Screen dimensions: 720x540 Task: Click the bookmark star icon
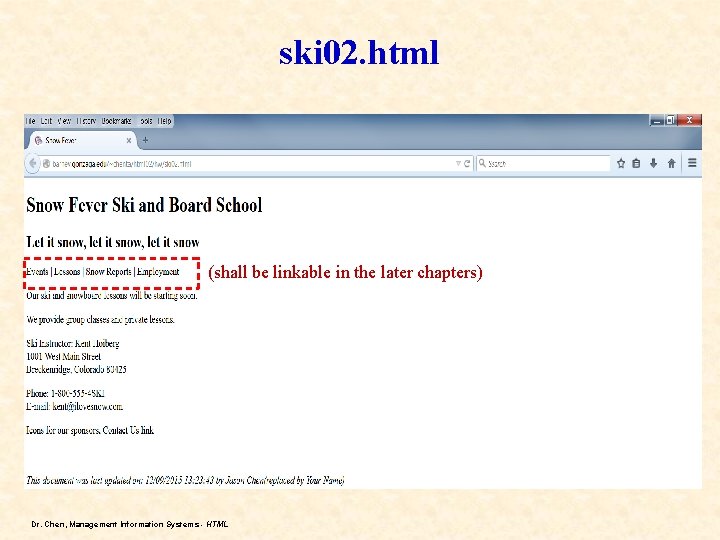pyautogui.click(x=621, y=163)
